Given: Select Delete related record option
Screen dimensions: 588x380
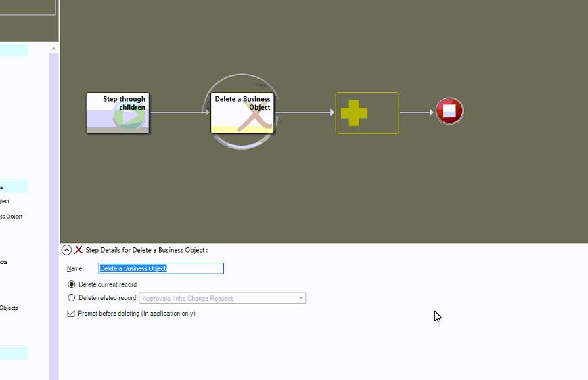Looking at the screenshot, I should [72, 298].
